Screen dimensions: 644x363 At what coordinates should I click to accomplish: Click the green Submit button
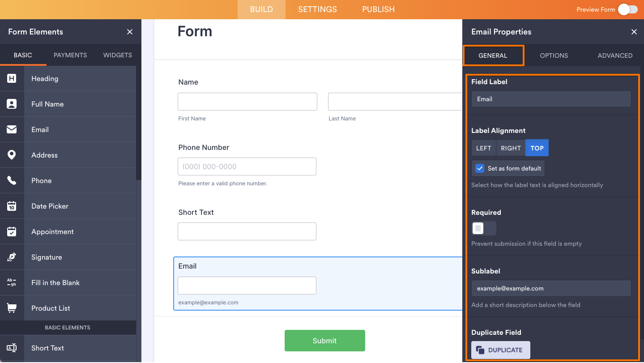324,341
